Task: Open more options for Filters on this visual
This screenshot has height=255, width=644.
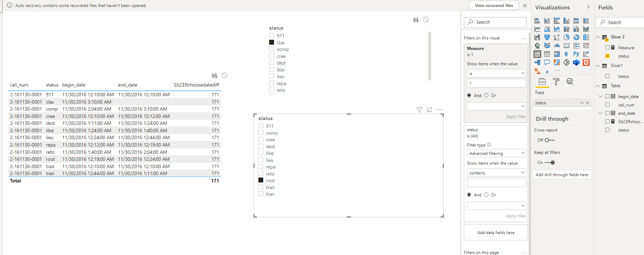Action: (x=524, y=38)
